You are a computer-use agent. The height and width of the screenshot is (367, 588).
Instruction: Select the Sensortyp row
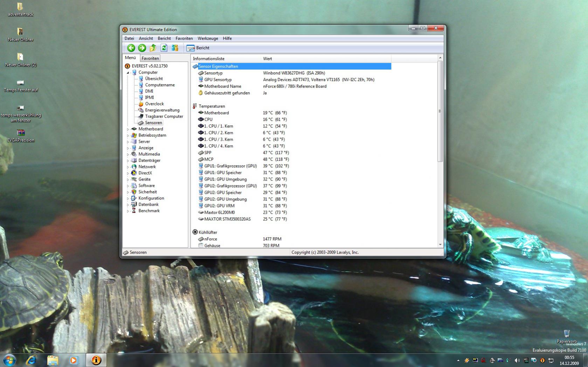[x=291, y=73]
